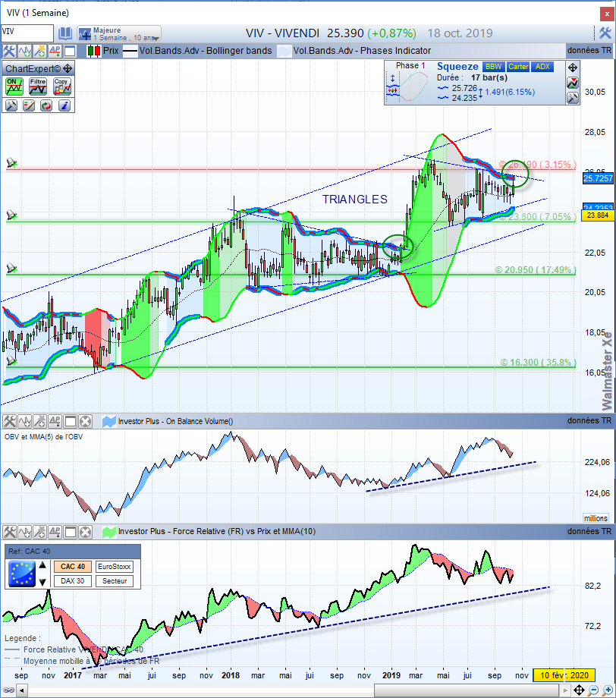This screenshot has height=698, width=616.
Task: Click alert bell on the 23.600 line
Action: (11, 215)
